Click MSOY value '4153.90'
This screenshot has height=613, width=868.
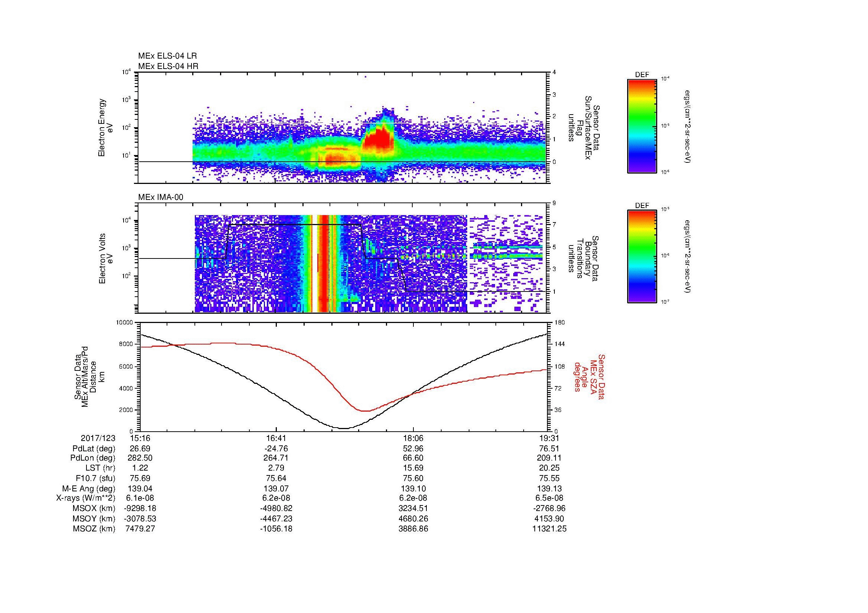pos(548,518)
